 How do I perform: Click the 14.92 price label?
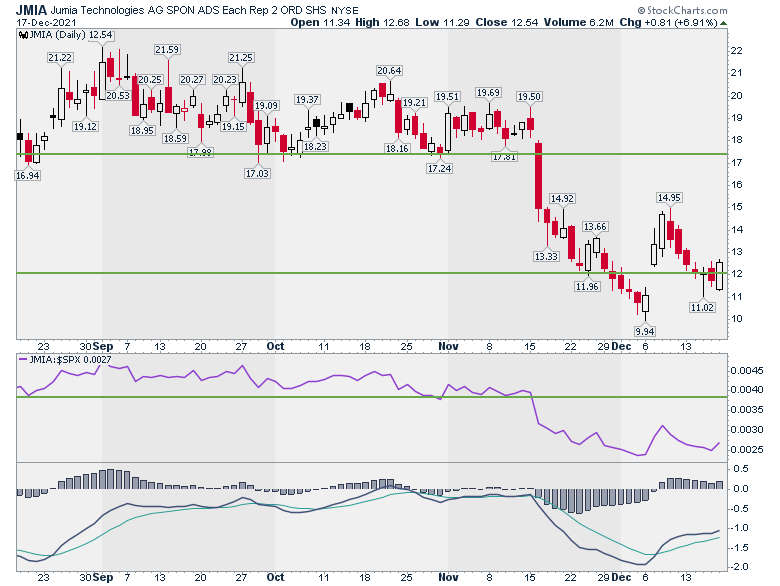point(562,198)
